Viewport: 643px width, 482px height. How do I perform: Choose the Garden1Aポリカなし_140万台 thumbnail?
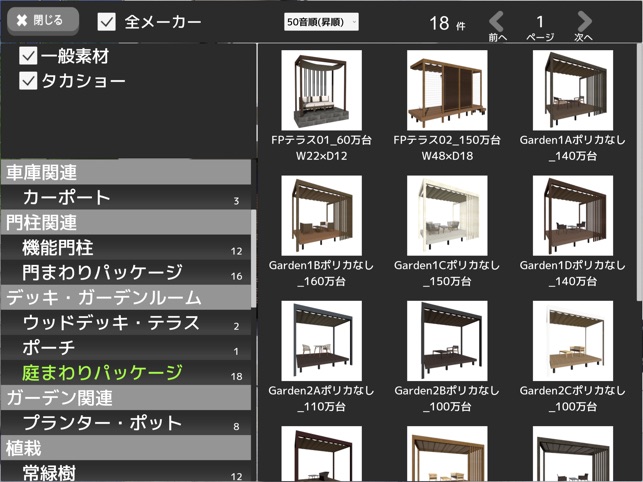pos(573,90)
